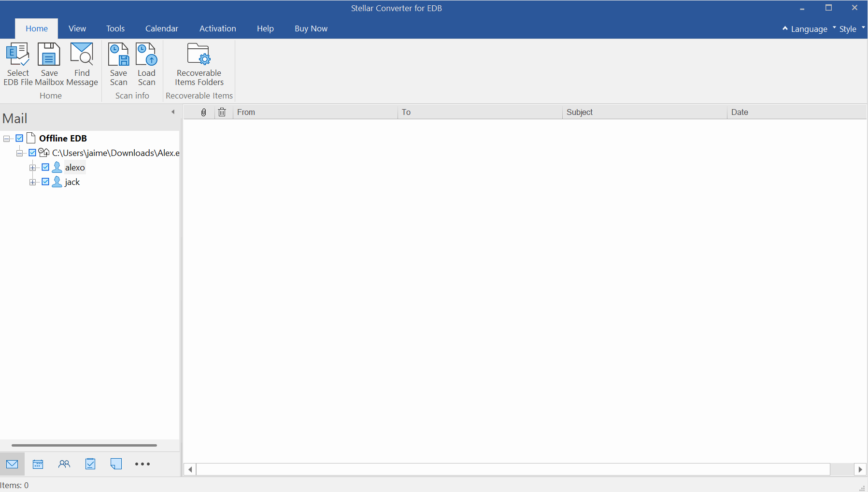Open the Help tab

pos(265,28)
